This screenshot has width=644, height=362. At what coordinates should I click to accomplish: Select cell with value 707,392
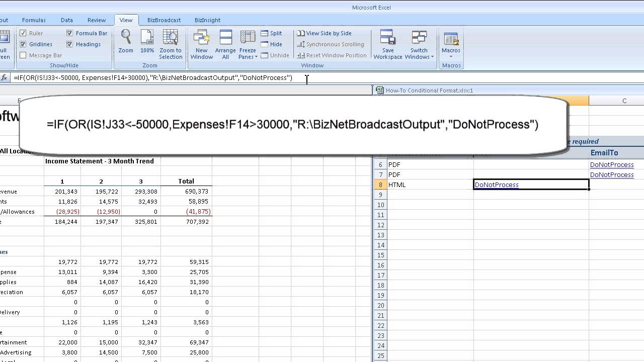tap(186, 221)
